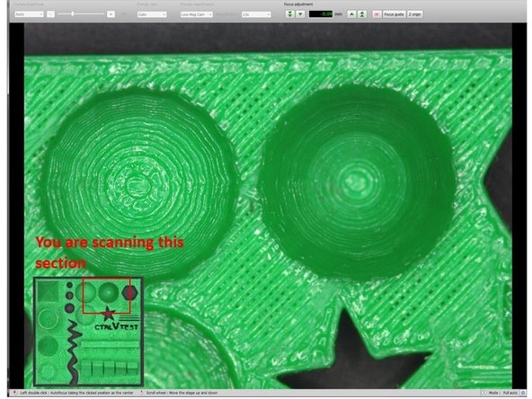Decrease brightness with slider minus button
Screen dimensions: 532x399
tap(50, 13)
